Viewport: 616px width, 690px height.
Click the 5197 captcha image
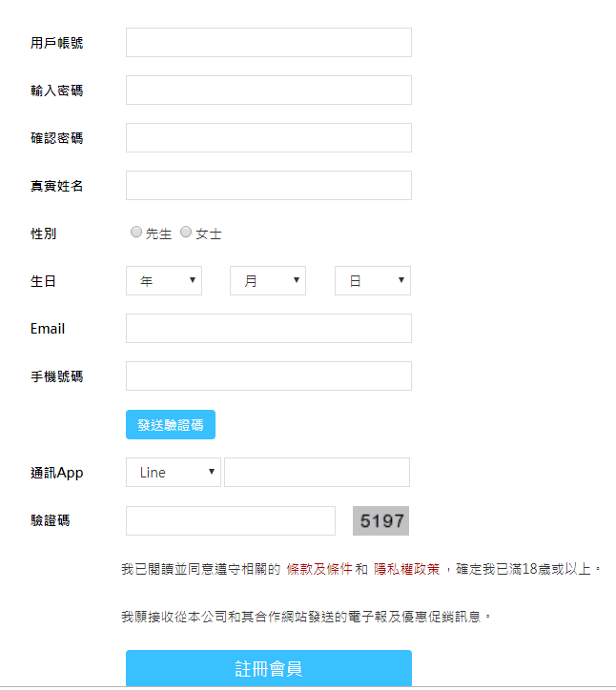click(380, 521)
